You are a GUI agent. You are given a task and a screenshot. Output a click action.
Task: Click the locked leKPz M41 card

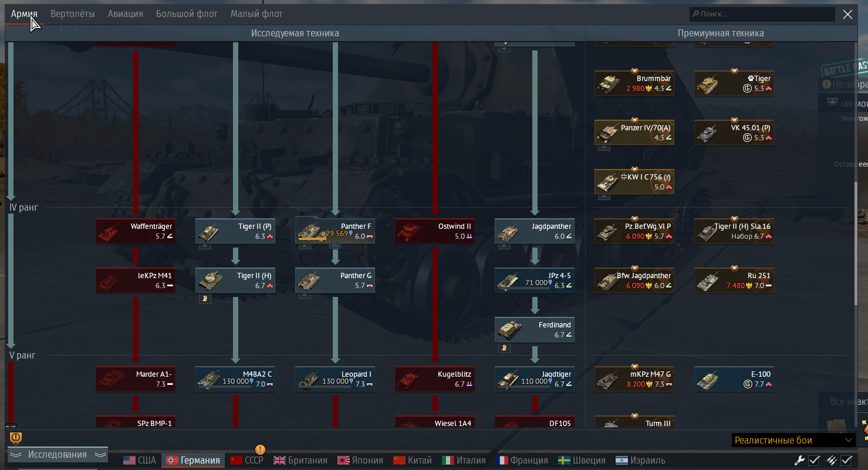136,280
